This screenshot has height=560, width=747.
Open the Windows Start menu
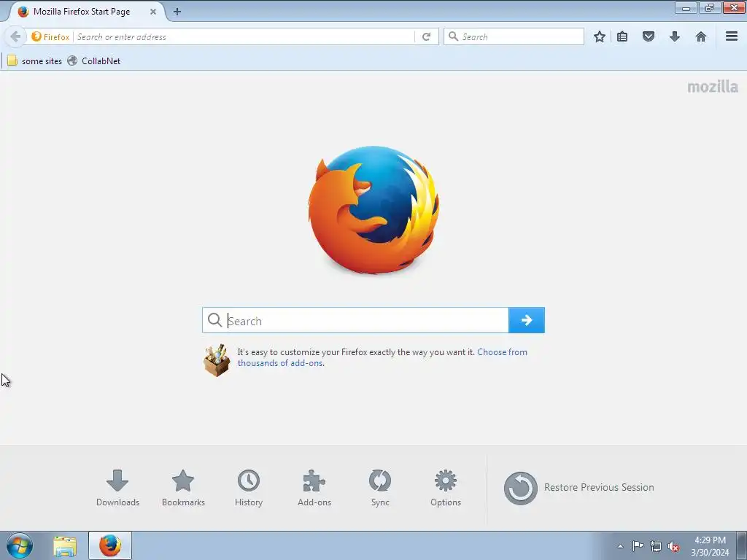20,545
